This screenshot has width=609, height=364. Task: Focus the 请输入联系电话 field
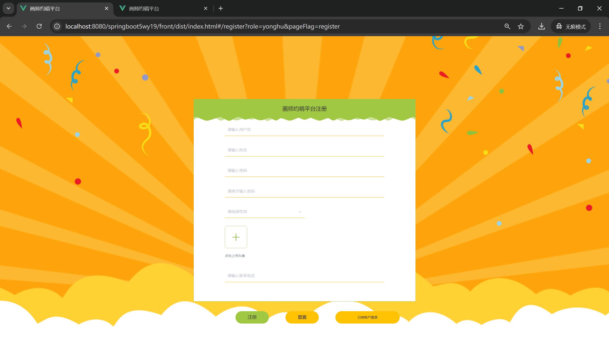[x=304, y=276]
